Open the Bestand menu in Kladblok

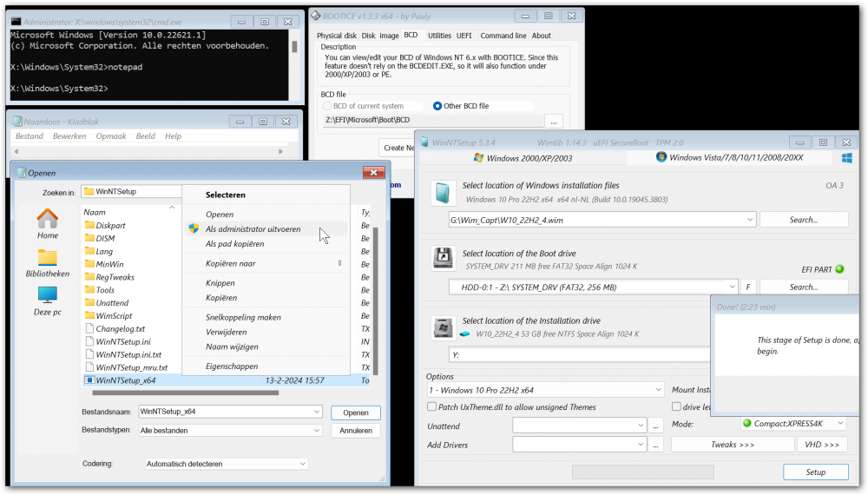pyautogui.click(x=29, y=135)
